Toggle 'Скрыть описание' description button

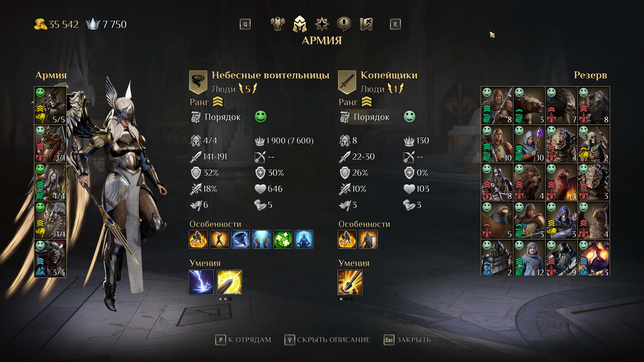[327, 340]
